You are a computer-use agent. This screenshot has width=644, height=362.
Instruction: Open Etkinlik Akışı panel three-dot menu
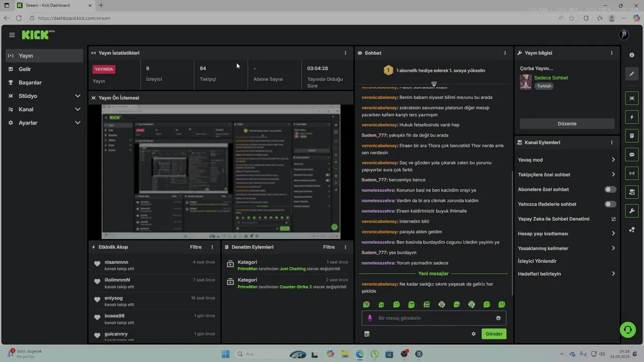pyautogui.click(x=212, y=247)
